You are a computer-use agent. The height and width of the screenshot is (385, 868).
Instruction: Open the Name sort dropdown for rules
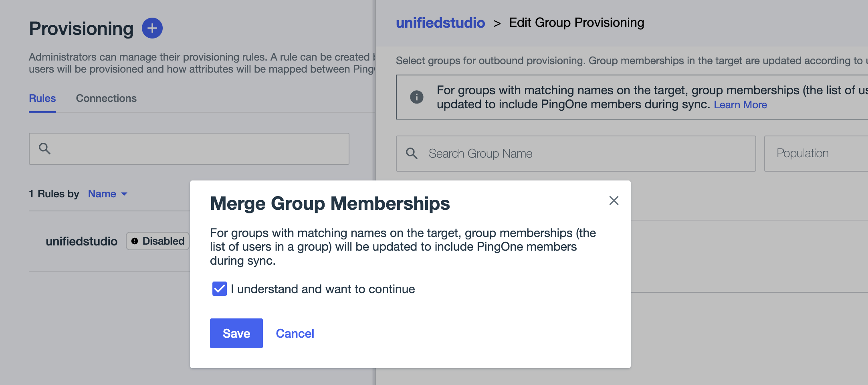point(107,194)
